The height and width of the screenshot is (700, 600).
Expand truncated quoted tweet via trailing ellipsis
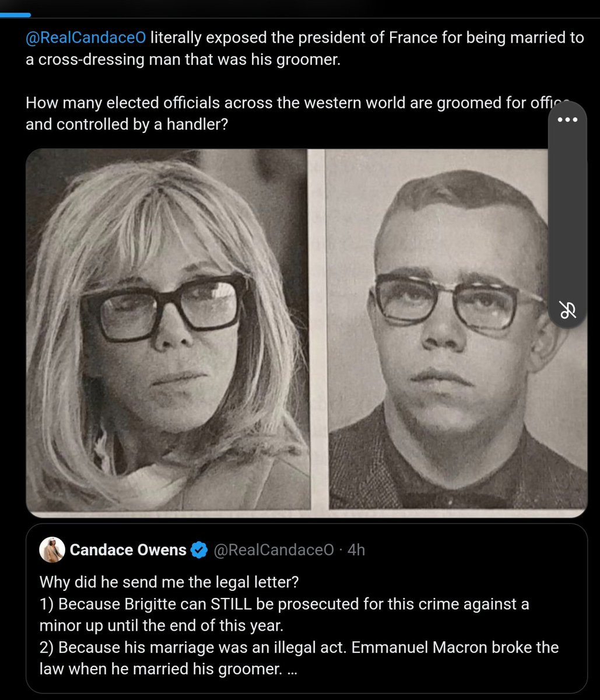pyautogui.click(x=293, y=669)
